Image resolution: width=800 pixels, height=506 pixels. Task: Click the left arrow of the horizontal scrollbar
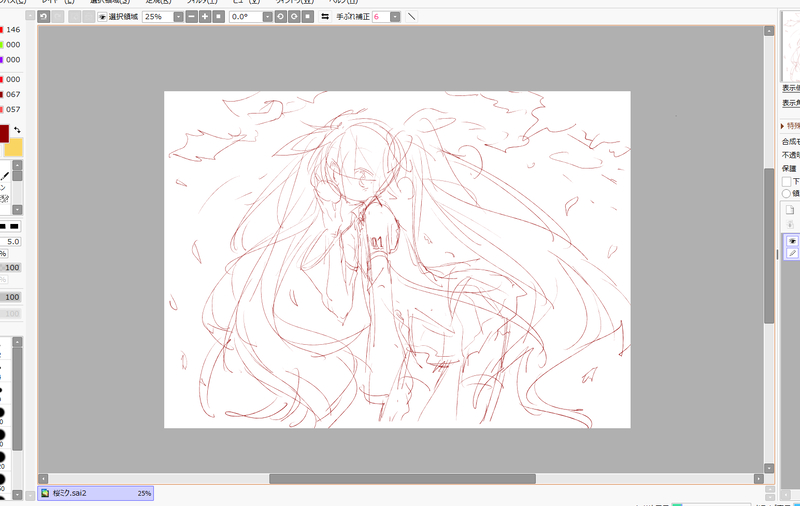coord(43,478)
